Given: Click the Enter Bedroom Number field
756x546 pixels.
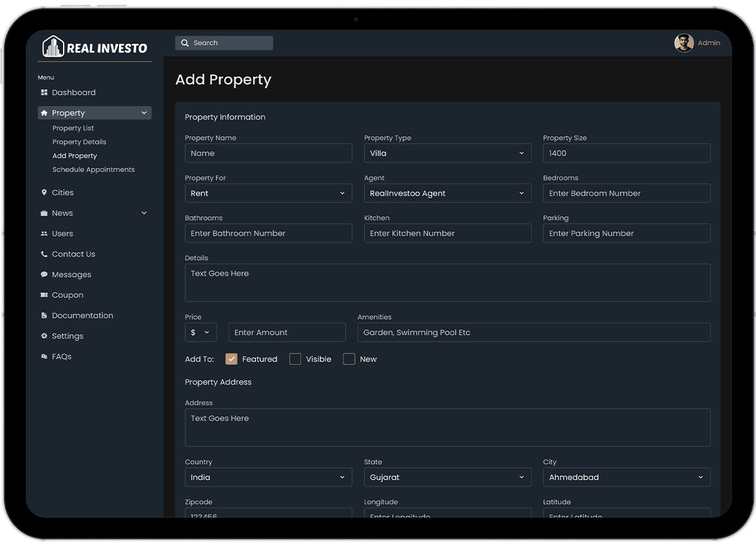Looking at the screenshot, I should tap(627, 194).
